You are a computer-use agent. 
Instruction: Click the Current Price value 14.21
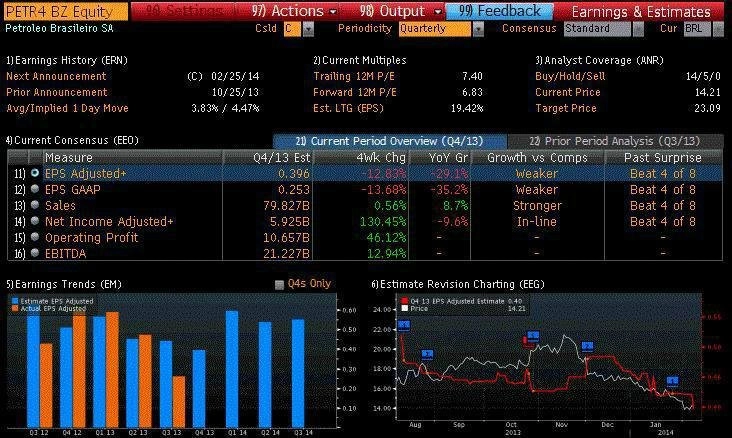pyautogui.click(x=708, y=92)
